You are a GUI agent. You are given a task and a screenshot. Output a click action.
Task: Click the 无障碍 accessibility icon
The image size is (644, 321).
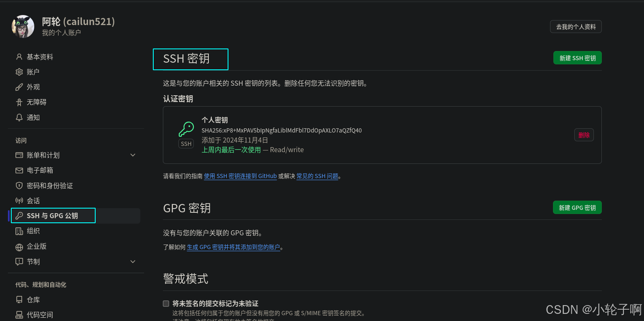click(x=19, y=102)
